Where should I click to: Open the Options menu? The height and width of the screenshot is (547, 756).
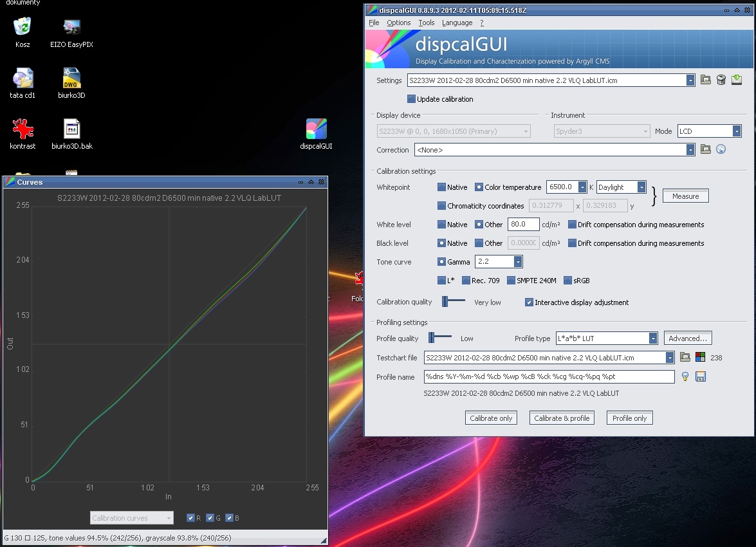pyautogui.click(x=399, y=23)
